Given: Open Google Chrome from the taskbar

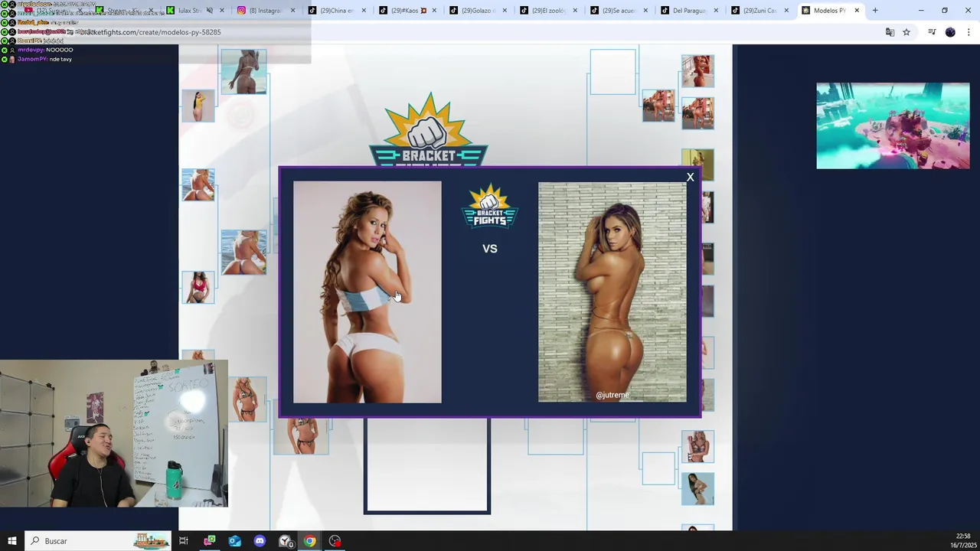Looking at the screenshot, I should pos(309,541).
